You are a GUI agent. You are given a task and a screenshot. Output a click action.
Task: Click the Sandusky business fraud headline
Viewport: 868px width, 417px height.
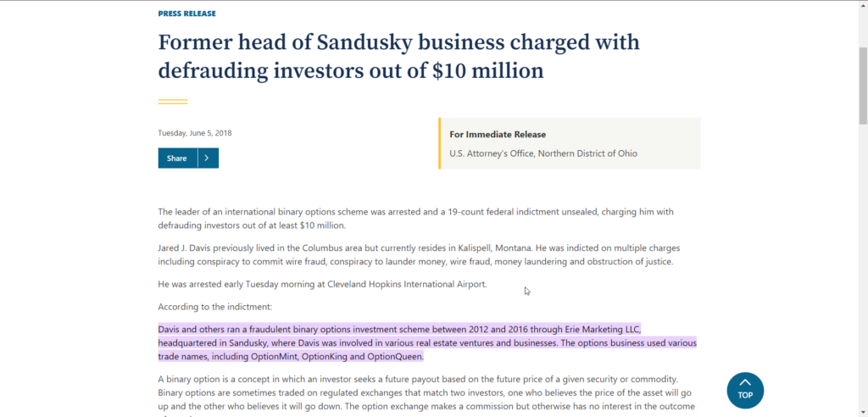coord(398,57)
